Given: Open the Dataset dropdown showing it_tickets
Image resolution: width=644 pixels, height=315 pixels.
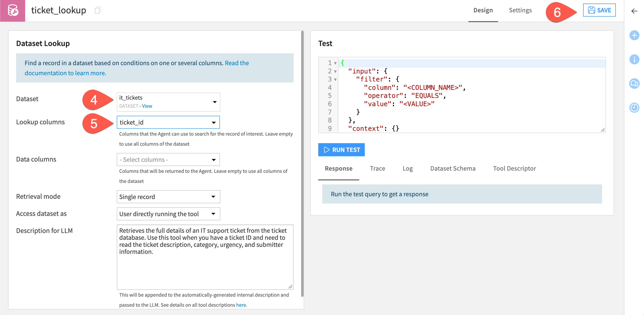Looking at the screenshot, I should click(x=168, y=102).
